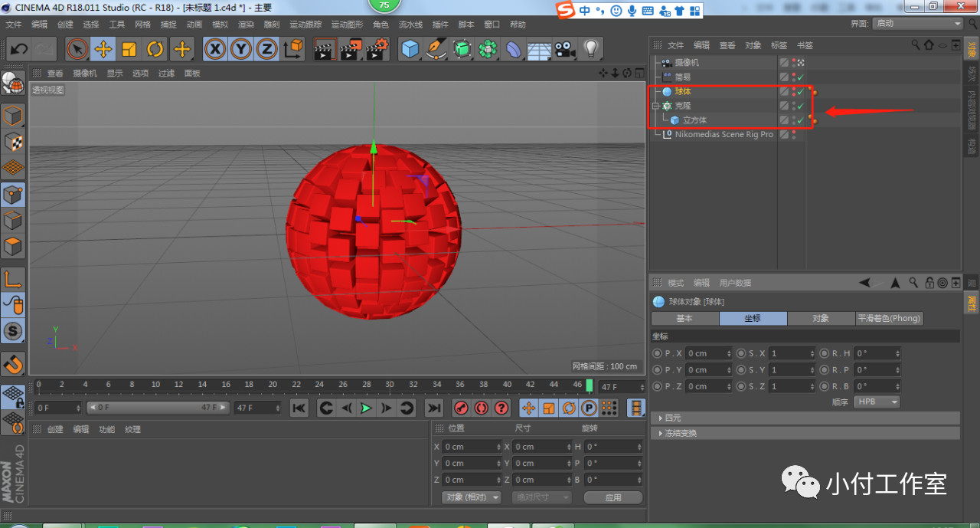The width and height of the screenshot is (980, 528).
Task: Select the Scale tool icon
Action: tap(129, 50)
